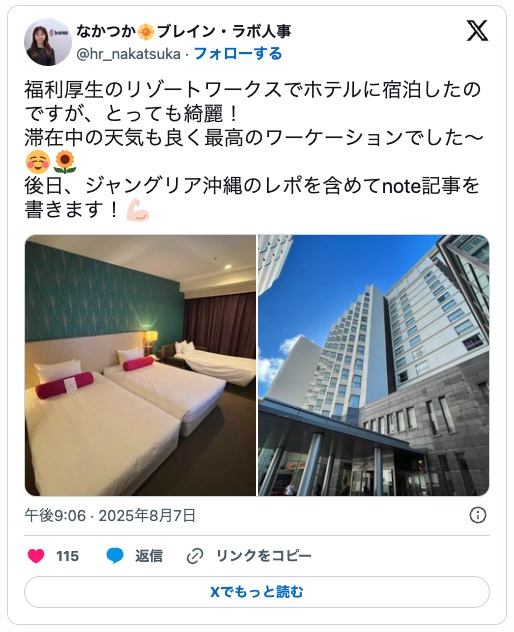Image resolution: width=514 pixels, height=632 pixels.
Task: Click the pink heart like icon
Action: tap(36, 556)
